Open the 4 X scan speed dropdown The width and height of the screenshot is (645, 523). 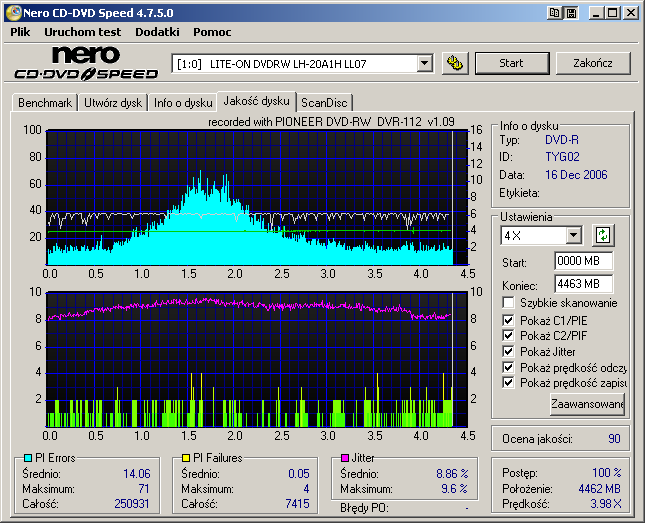[x=573, y=235]
